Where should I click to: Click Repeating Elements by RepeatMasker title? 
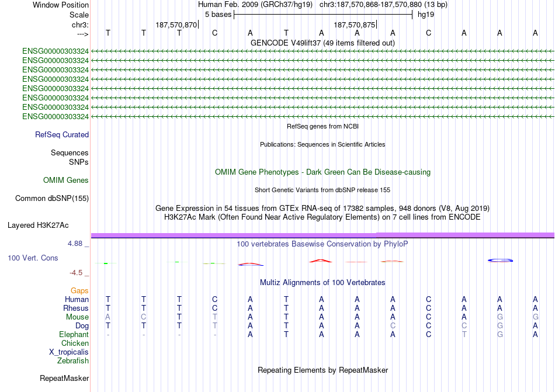(322, 370)
